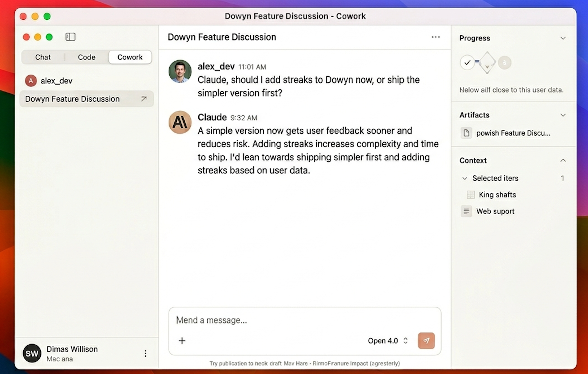Collapse the Selected iters group
This screenshot has height=374, width=588.
(x=465, y=178)
